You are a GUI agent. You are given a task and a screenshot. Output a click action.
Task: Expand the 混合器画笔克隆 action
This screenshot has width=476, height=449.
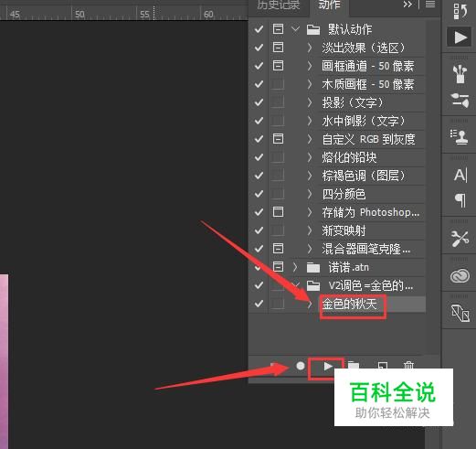(310, 249)
